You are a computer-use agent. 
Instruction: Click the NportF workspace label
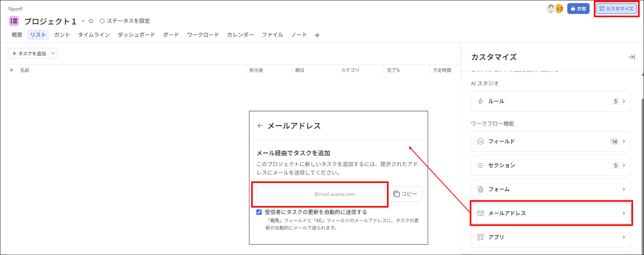15,9
